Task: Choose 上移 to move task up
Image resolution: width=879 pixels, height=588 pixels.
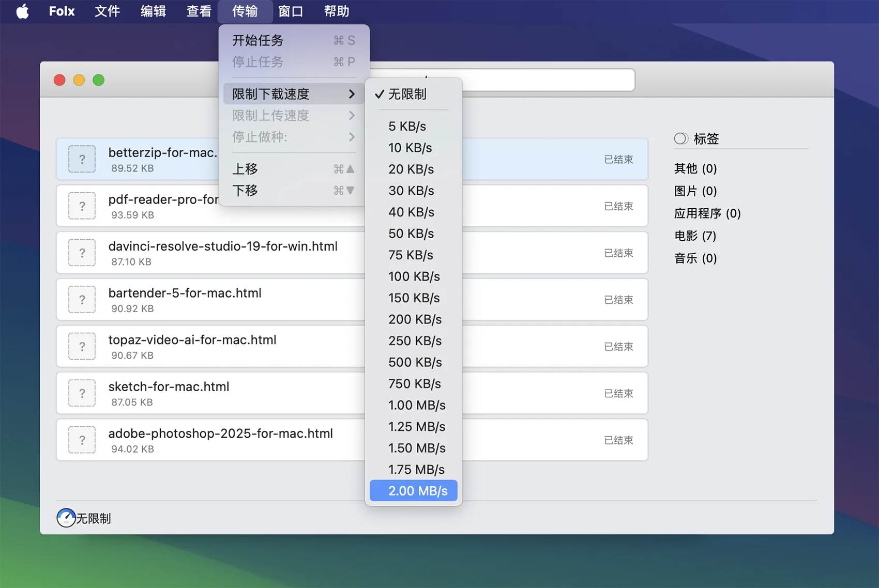Action: [x=294, y=169]
